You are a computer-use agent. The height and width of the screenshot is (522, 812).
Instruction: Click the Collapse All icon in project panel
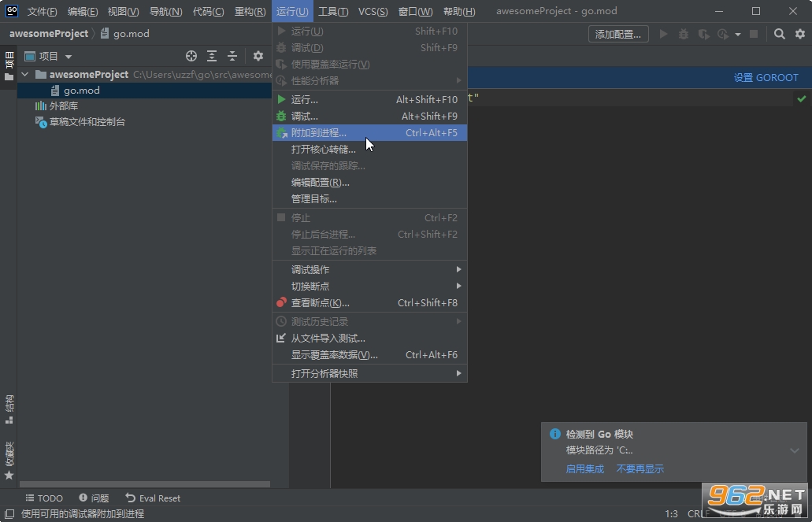(x=232, y=56)
